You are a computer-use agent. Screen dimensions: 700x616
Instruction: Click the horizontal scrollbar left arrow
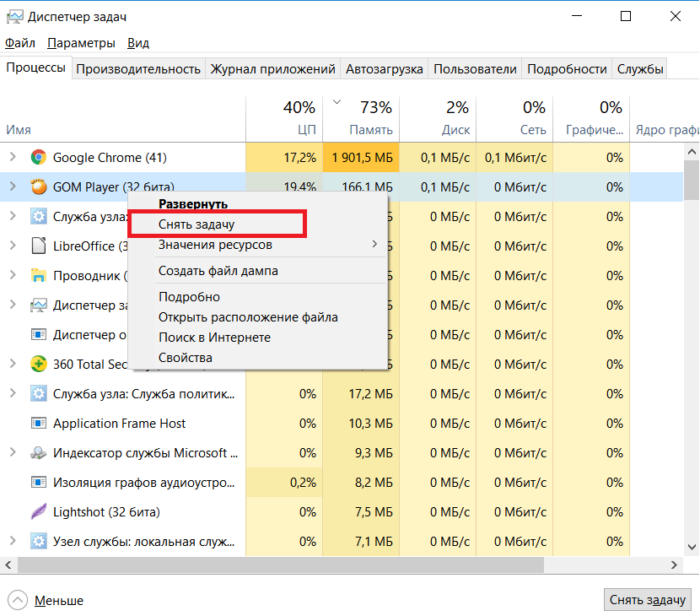pos(8,565)
